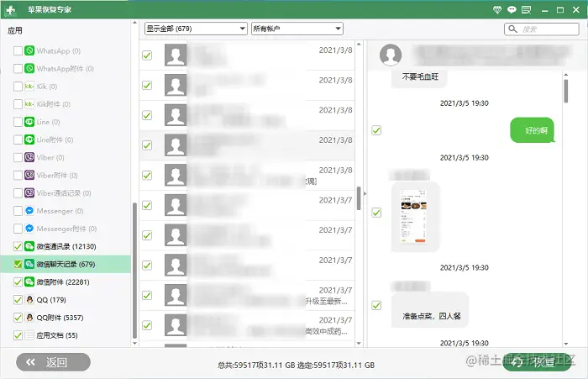The width and height of the screenshot is (588, 379).
Task: Uncheck the 微信通讯录 (12130) checkbox
Action: tap(18, 246)
